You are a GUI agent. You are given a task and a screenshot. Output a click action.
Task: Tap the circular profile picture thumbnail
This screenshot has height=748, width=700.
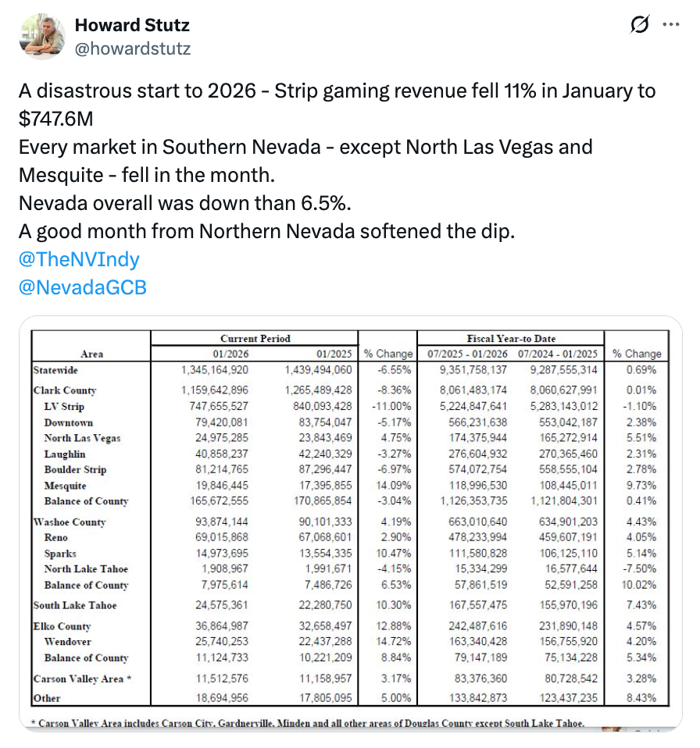(42, 37)
